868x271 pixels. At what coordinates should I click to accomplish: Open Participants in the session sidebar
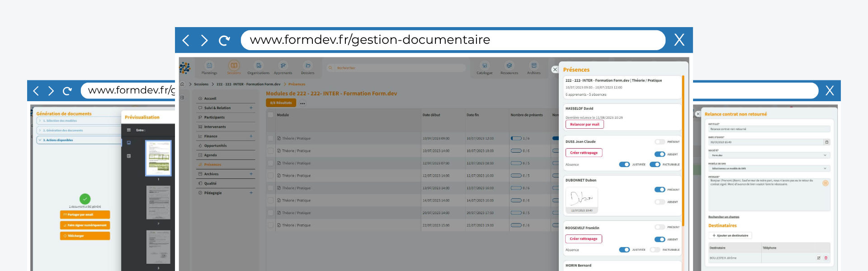click(214, 117)
